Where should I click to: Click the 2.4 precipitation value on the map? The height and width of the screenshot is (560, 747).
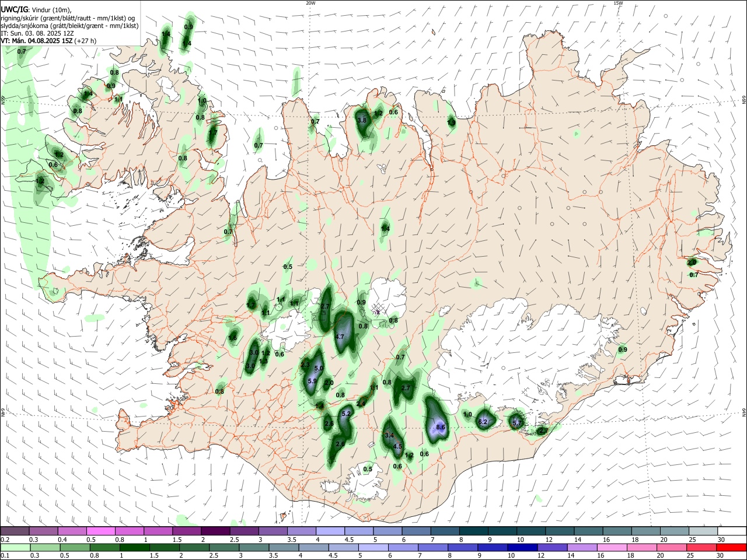click(x=361, y=404)
